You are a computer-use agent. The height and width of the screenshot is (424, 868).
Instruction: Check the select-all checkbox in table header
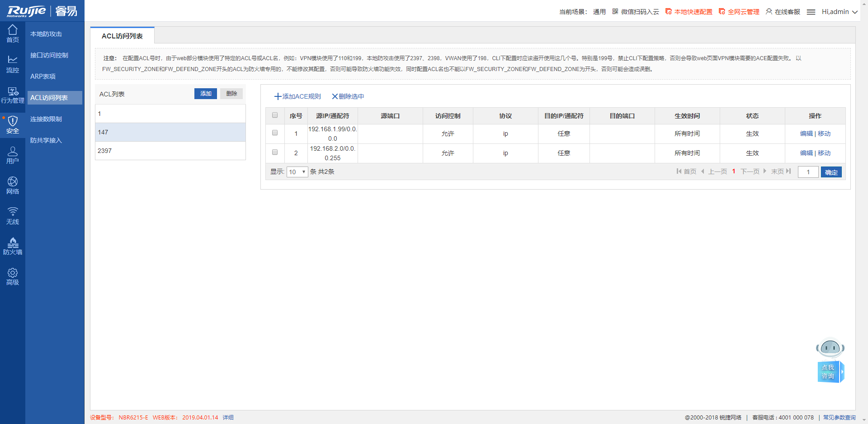[275, 115]
